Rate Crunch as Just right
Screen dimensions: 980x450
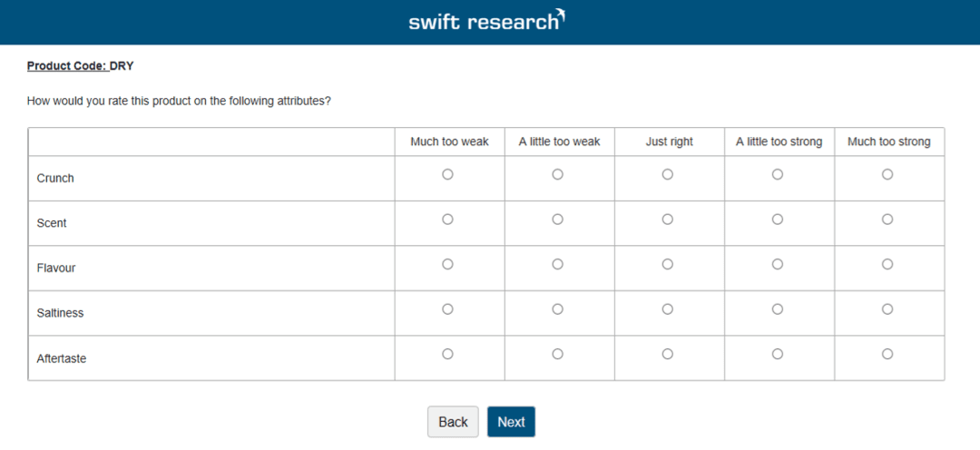point(668,174)
